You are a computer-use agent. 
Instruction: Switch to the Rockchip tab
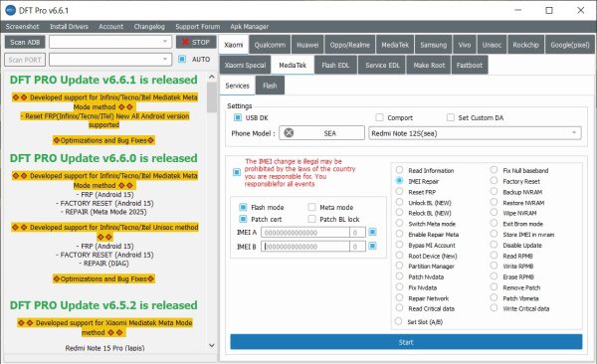[525, 45]
